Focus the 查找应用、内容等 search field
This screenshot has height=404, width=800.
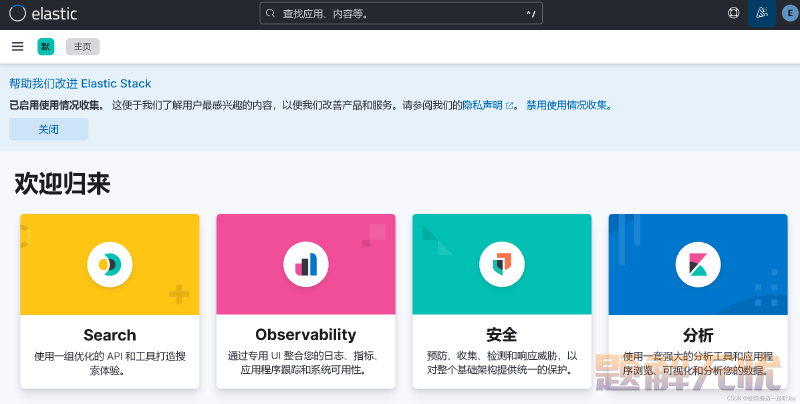(401, 13)
